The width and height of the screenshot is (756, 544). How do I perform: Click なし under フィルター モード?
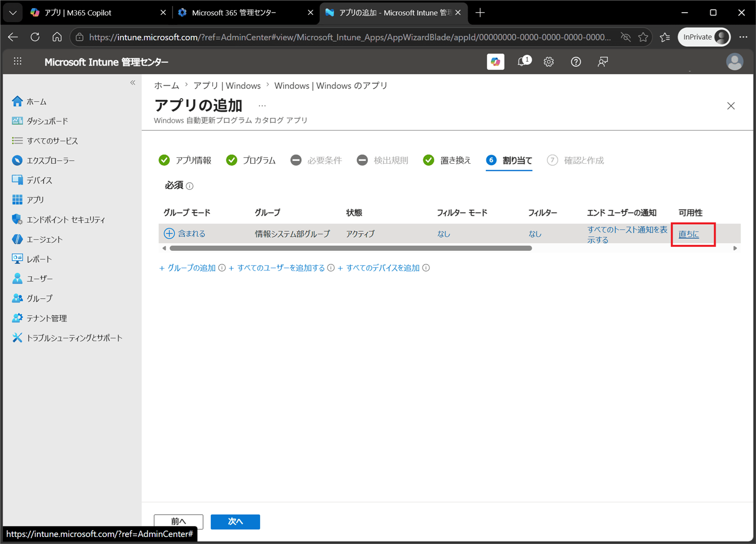[444, 234]
